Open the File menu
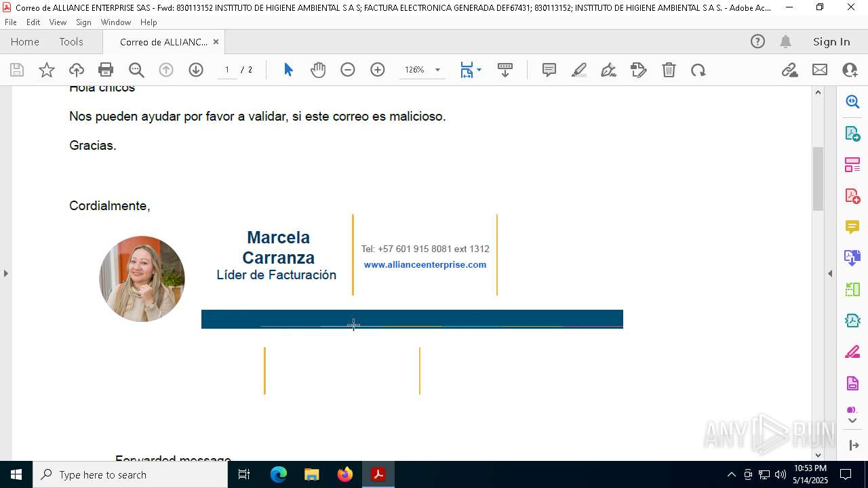 [x=11, y=22]
